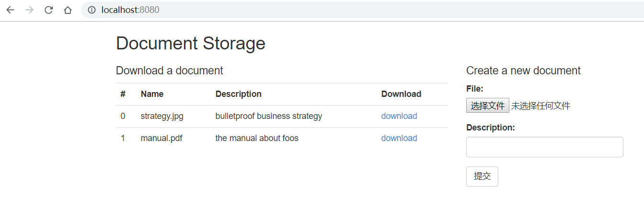Click the 未选择任何文件 file status text

pos(540,106)
